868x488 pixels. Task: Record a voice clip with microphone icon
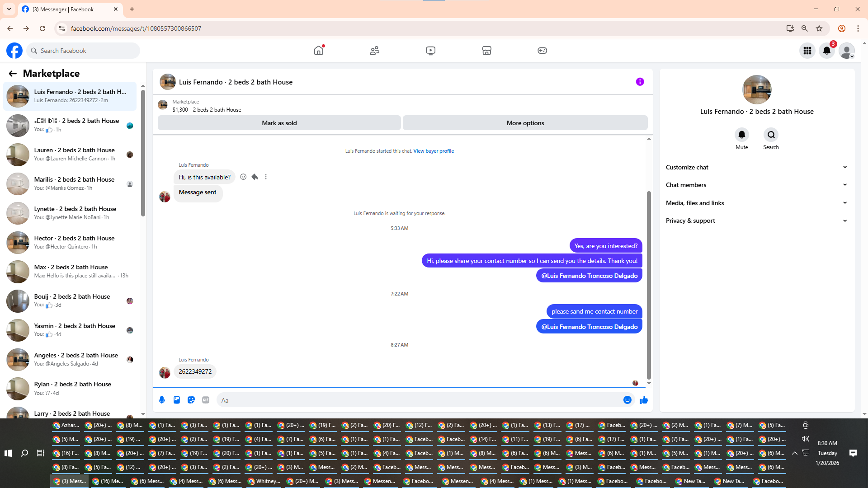(x=162, y=400)
